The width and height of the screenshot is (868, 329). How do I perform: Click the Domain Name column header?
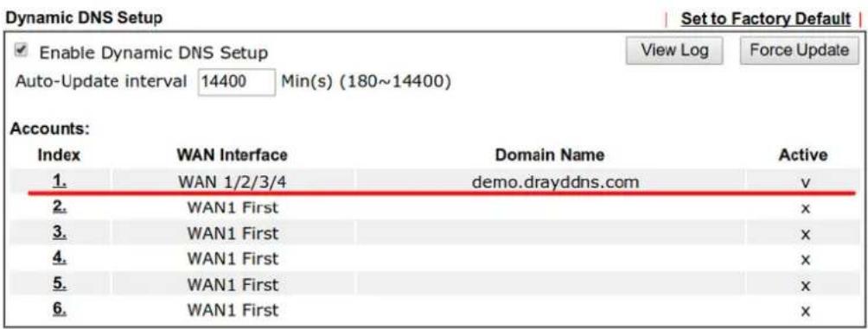coord(549,155)
